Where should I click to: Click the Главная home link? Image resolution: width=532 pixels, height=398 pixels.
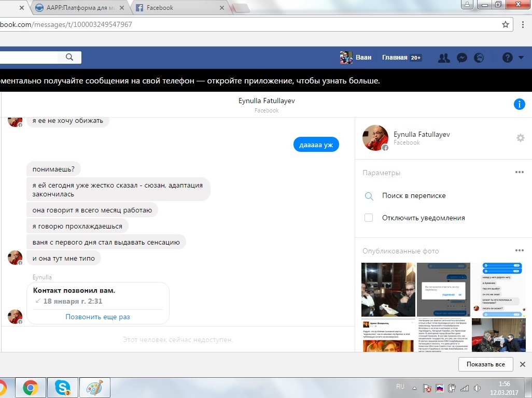395,58
